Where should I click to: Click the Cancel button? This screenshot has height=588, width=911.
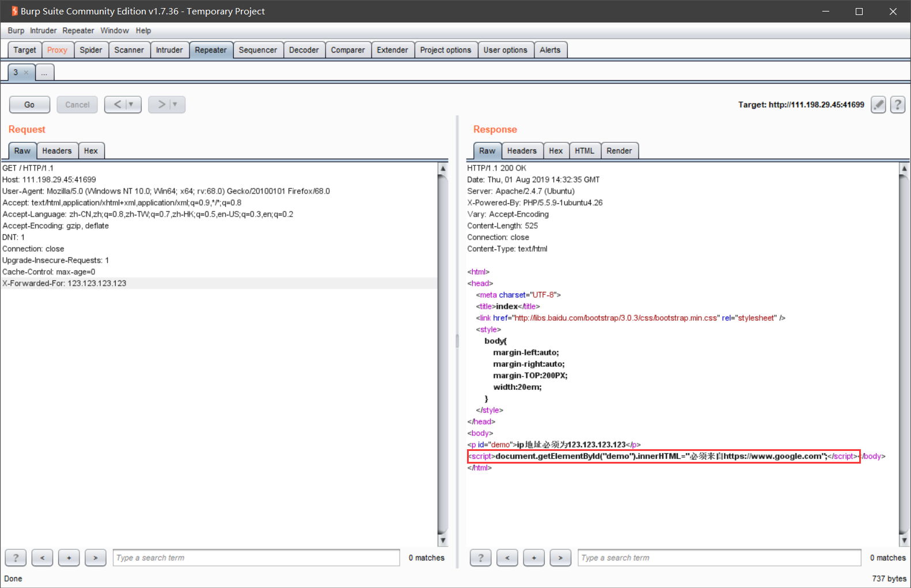click(x=77, y=105)
